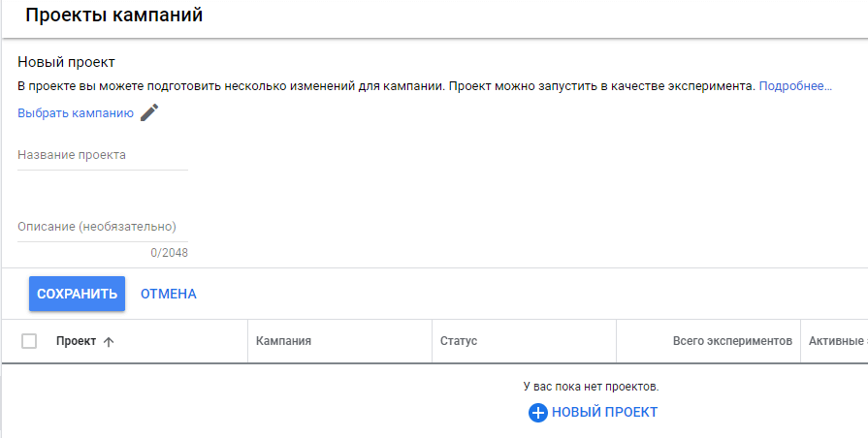Focus the Название проекта input field
868x438 pixels.
[103, 156]
